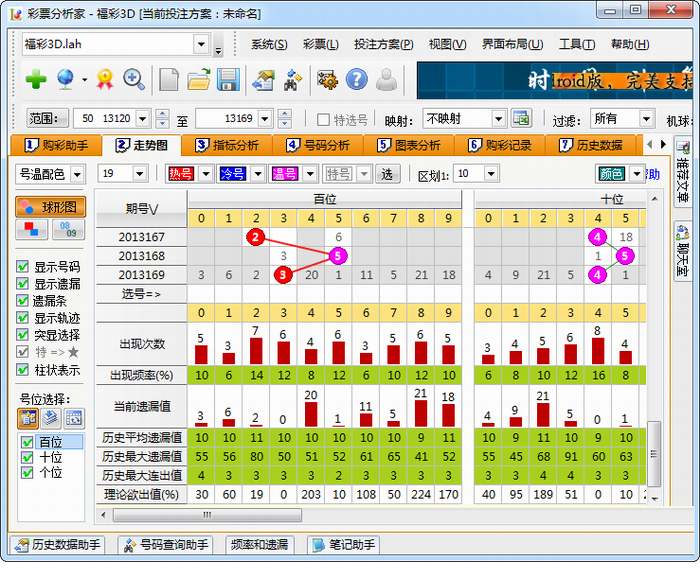
Task: Open the 19 value dropdown
Action: pos(140,174)
